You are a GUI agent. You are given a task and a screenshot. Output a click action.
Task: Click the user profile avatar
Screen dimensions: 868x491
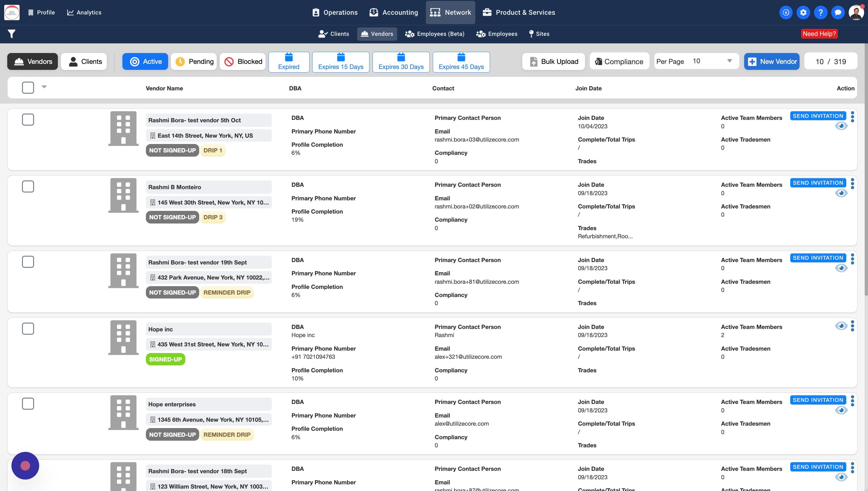point(856,12)
